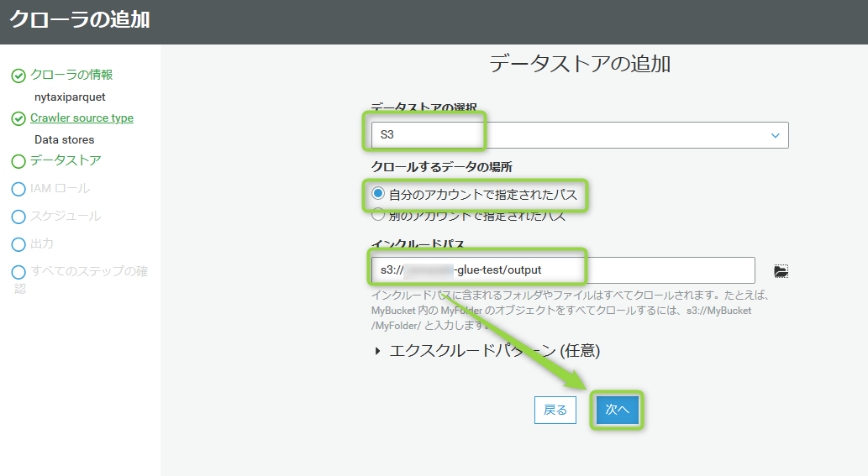Select the 出力 step
The height and width of the screenshot is (476, 868).
[41, 243]
